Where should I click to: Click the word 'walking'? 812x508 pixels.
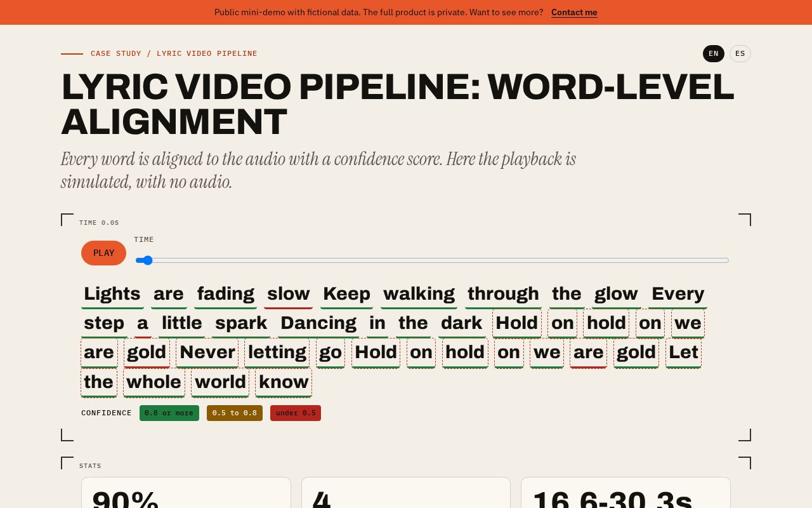pos(419,294)
